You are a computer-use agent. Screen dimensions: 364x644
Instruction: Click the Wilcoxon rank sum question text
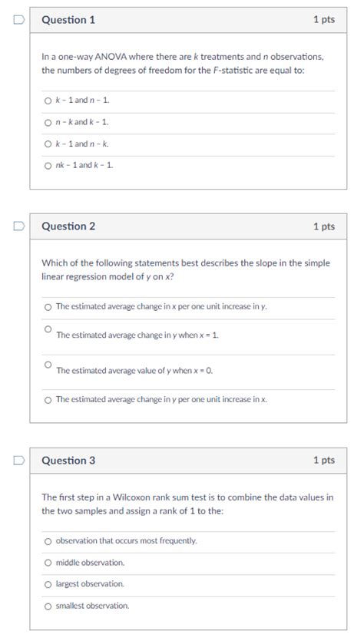tap(187, 504)
